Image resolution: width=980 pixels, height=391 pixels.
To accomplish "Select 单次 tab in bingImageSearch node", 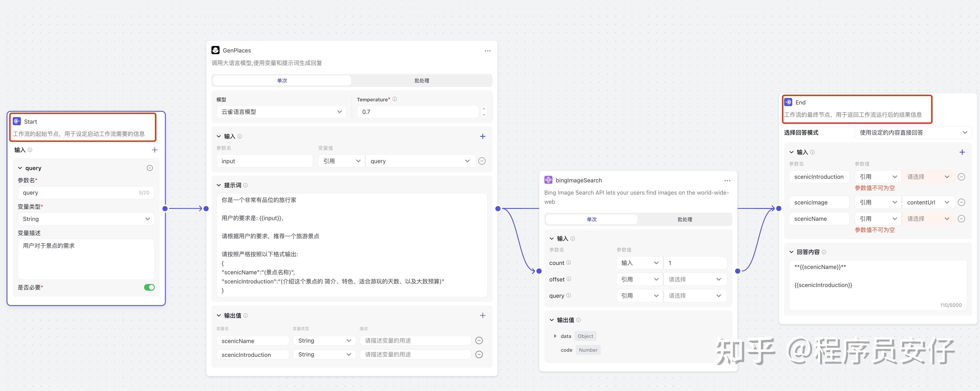I will point(591,219).
